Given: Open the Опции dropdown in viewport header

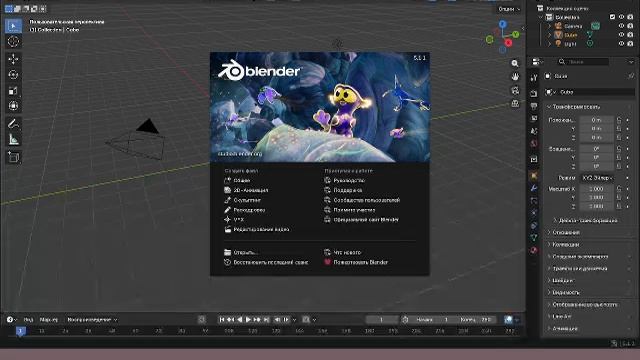Looking at the screenshot, I should tap(509, 9).
